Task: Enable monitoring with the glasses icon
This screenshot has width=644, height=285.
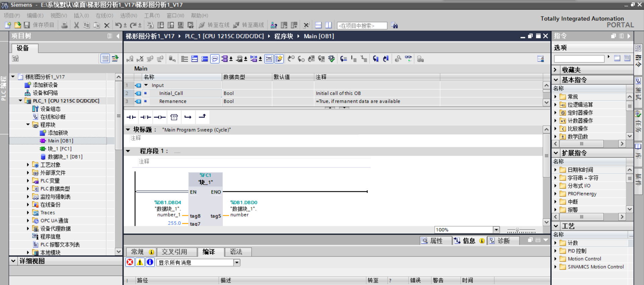Action: click(x=408, y=59)
